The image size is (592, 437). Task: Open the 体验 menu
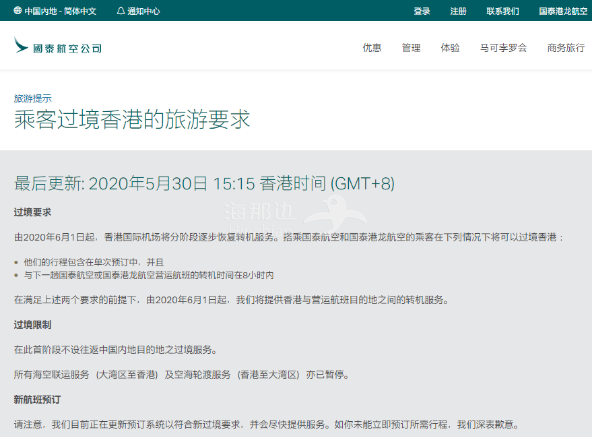pos(450,48)
